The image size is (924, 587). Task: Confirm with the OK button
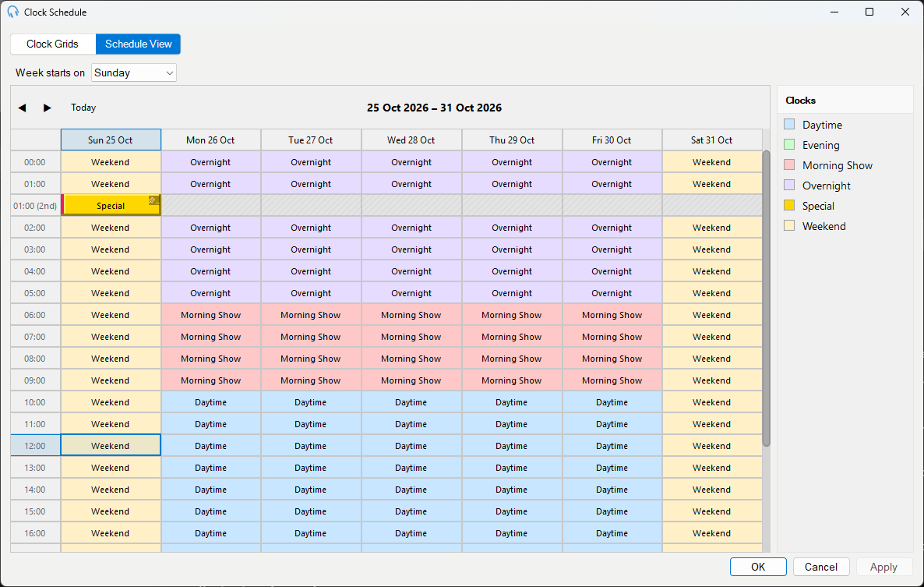pyautogui.click(x=758, y=567)
